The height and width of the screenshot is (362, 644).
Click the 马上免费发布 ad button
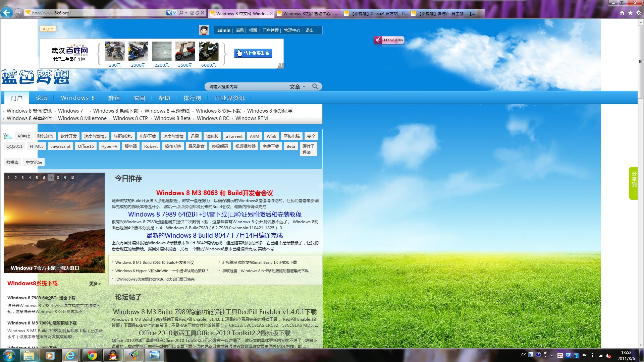(x=253, y=53)
